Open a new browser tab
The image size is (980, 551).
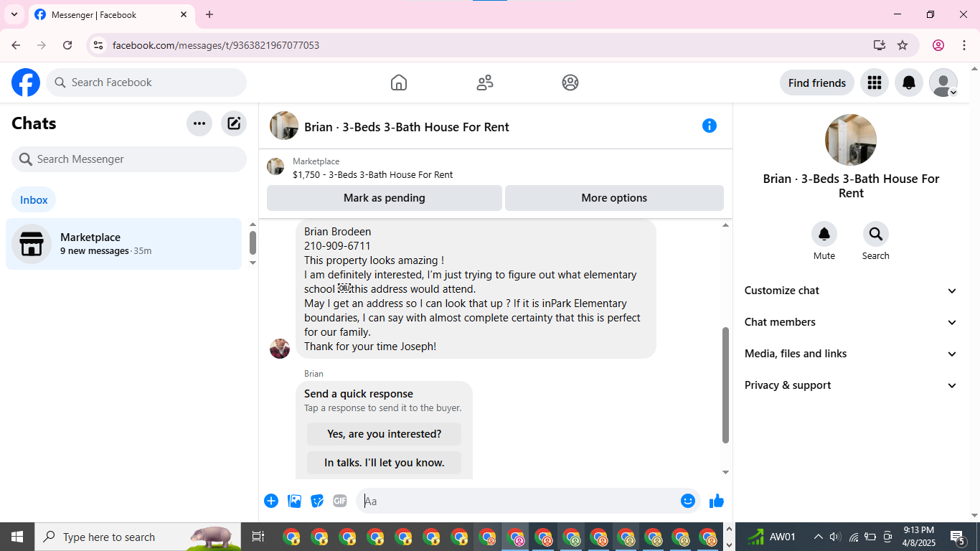(x=209, y=14)
